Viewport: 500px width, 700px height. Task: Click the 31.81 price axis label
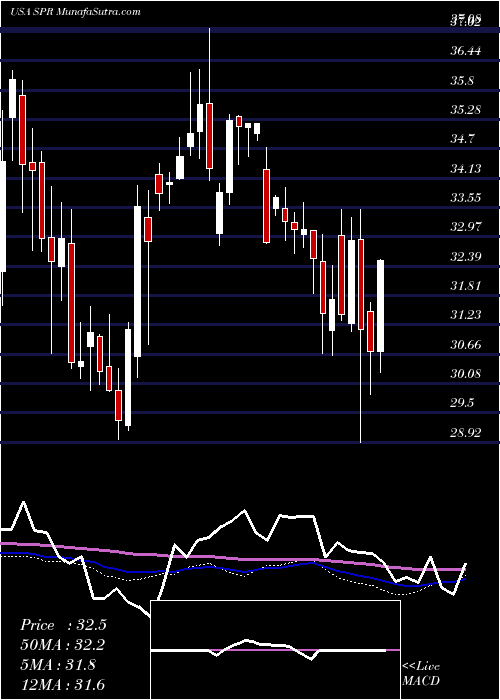[465, 286]
